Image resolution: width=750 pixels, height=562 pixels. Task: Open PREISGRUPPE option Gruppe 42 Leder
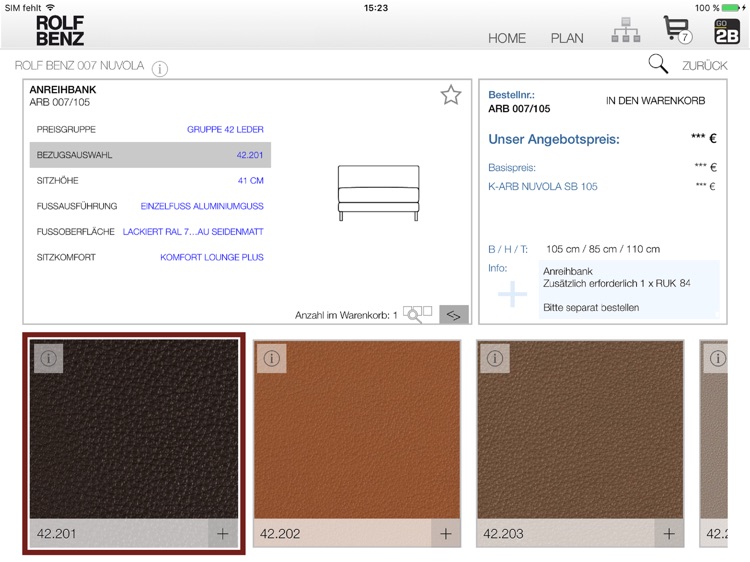pyautogui.click(x=150, y=129)
